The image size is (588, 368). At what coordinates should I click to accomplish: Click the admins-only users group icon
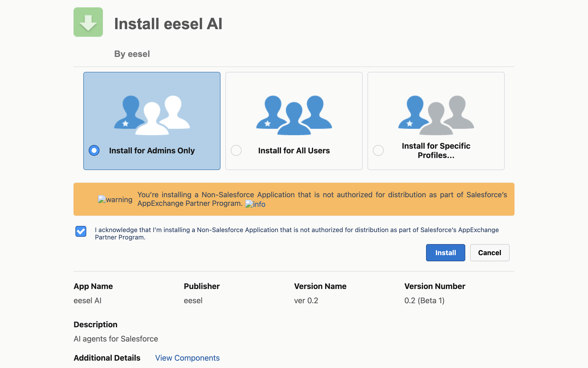(x=152, y=115)
